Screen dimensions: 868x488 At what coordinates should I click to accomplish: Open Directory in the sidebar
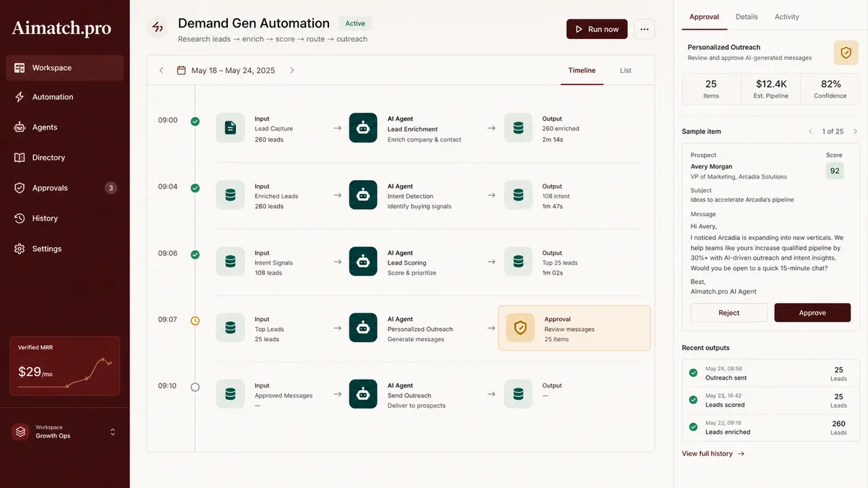pos(64,158)
